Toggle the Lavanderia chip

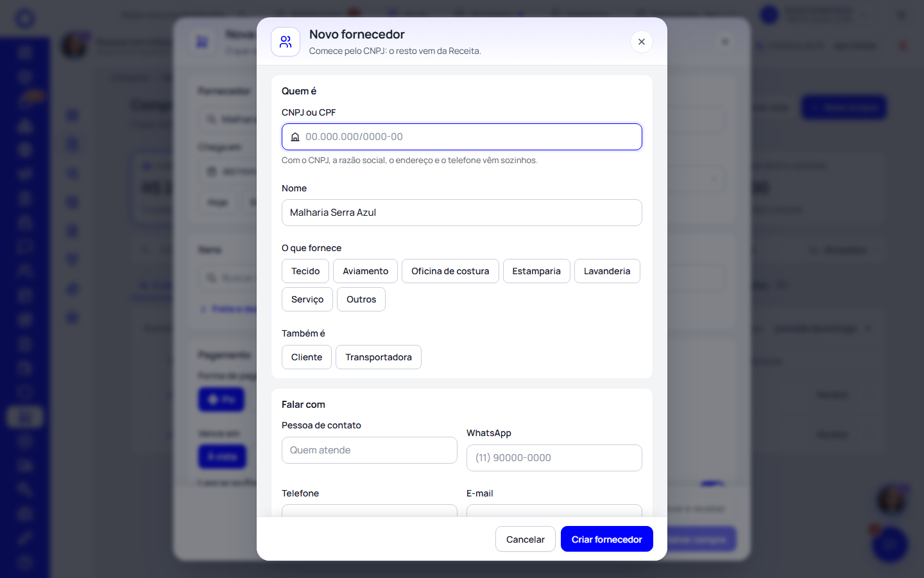[x=607, y=271]
